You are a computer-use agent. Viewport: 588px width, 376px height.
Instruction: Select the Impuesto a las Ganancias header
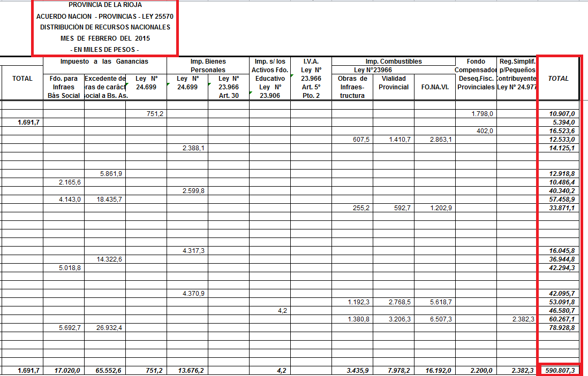pyautogui.click(x=105, y=62)
